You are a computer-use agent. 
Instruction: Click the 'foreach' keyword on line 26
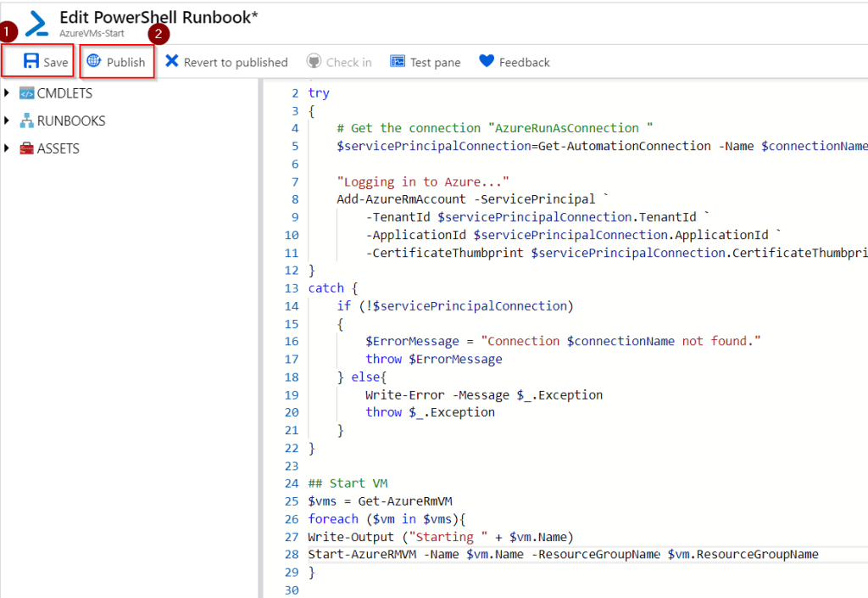[333, 519]
